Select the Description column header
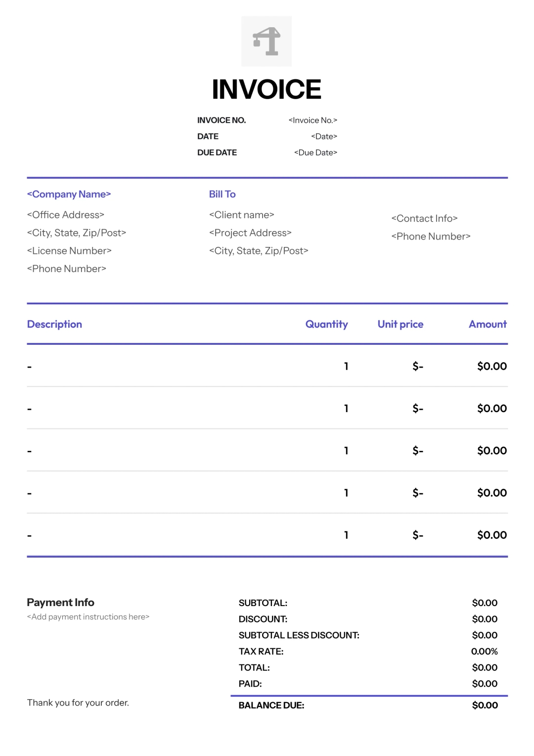Screen dimensions: 534x756 pos(54,325)
